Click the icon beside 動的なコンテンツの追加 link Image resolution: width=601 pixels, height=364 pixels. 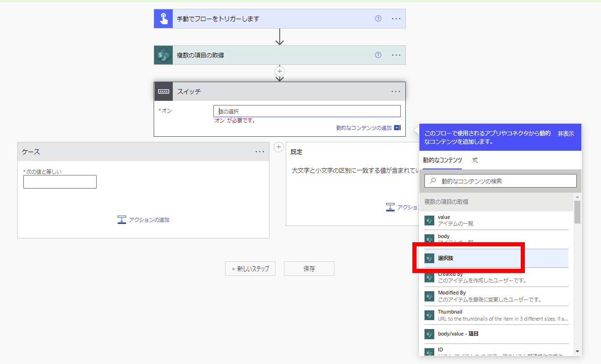coord(397,127)
